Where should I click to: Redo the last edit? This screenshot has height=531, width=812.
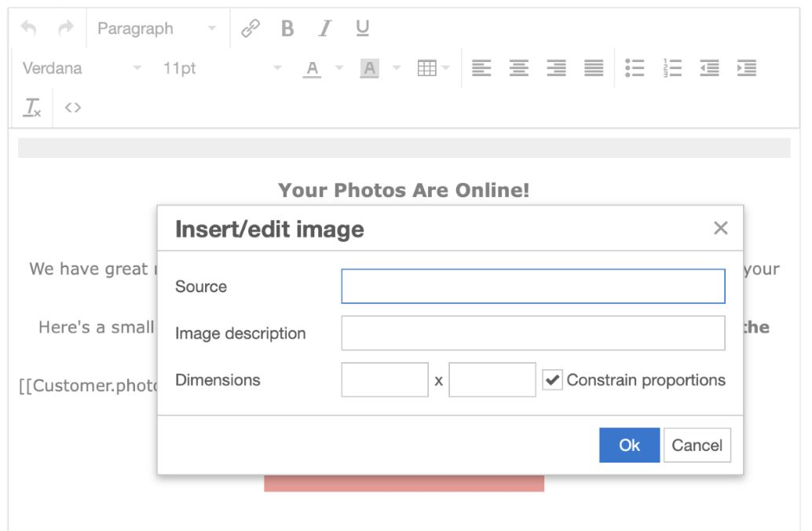pos(66,28)
